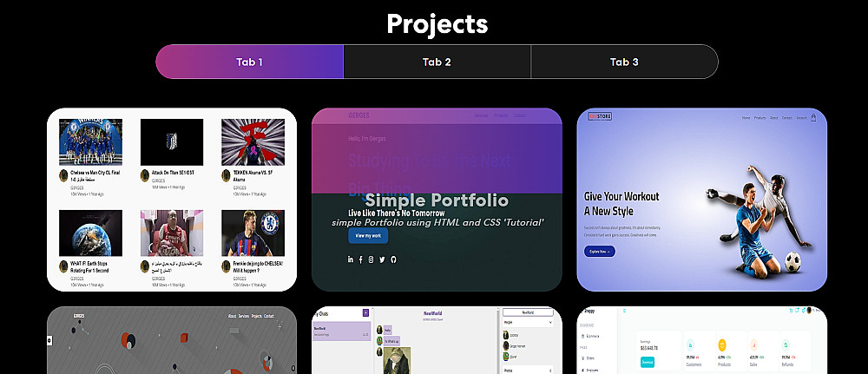Switch to Tab 3
The image size is (868, 374).
pyautogui.click(x=624, y=62)
